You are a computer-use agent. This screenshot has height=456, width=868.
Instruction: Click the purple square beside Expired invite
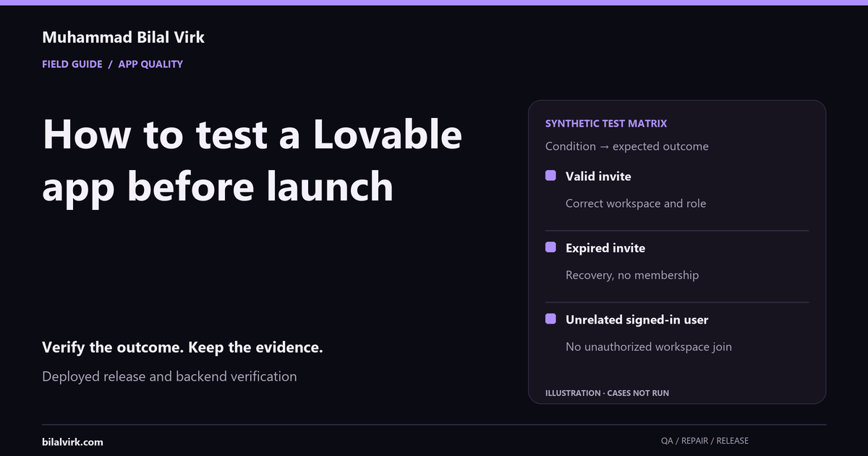(x=550, y=248)
